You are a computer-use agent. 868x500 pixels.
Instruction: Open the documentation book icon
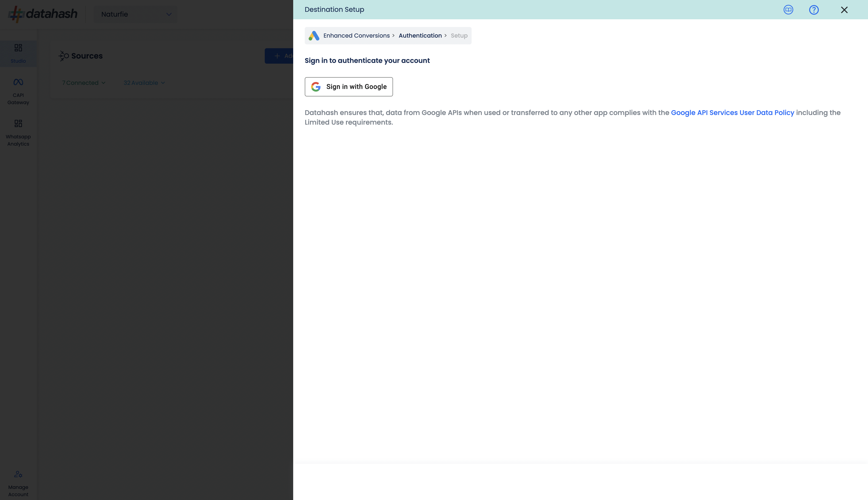coord(788,10)
